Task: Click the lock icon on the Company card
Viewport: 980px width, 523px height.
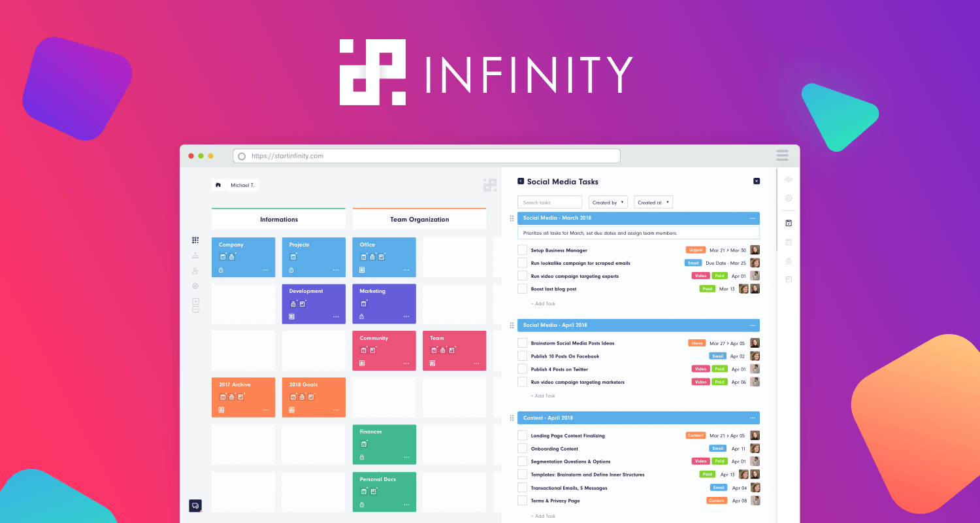Action: point(221,270)
